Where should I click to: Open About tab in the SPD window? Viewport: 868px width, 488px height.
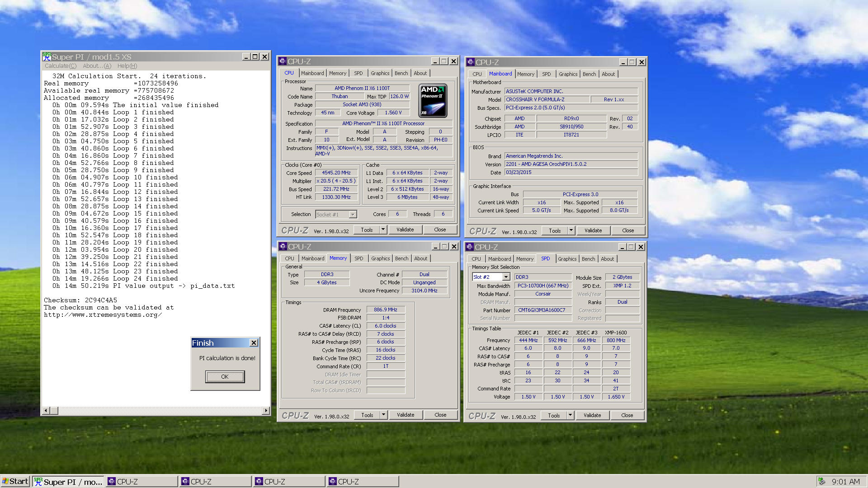(x=608, y=259)
